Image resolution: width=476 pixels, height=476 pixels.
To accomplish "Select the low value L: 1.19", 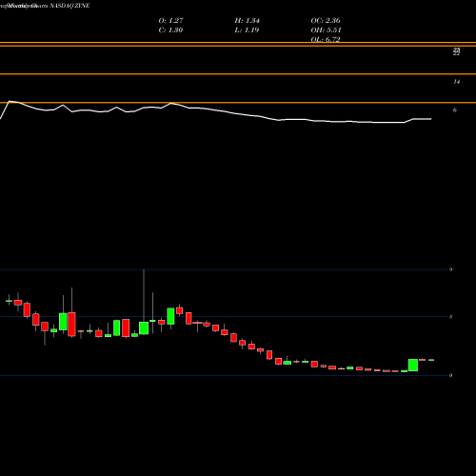I will [247, 30].
